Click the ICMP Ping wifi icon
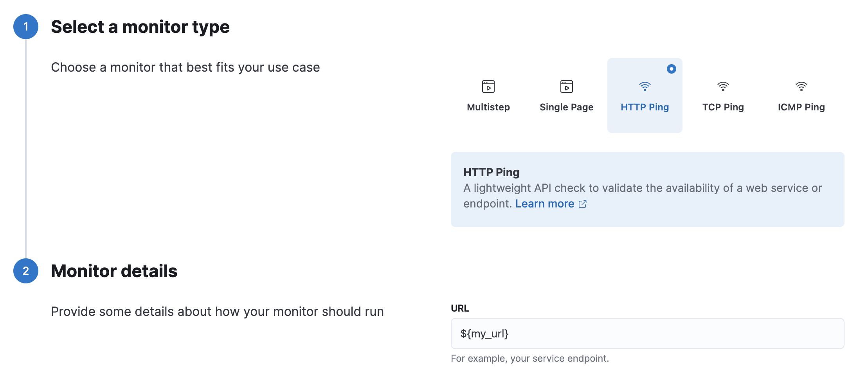This screenshot has width=868, height=375. (801, 87)
